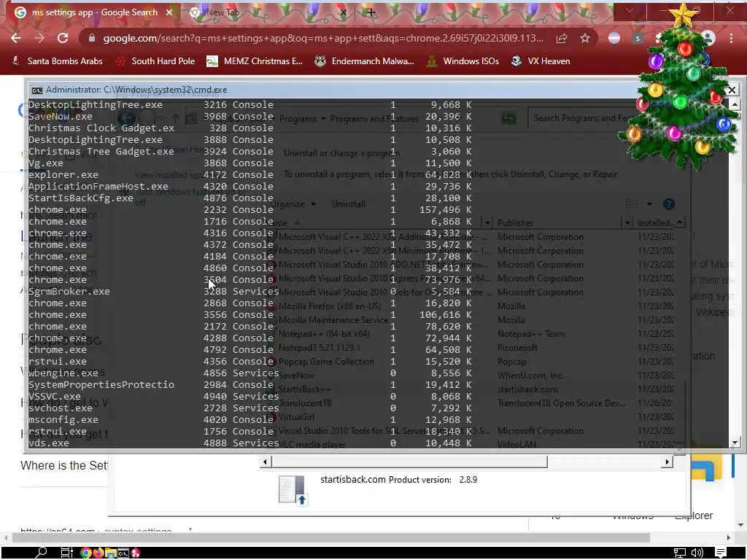Open South Hard Pole bookmark
Image resolution: width=747 pixels, height=560 pixels.
pos(156,61)
